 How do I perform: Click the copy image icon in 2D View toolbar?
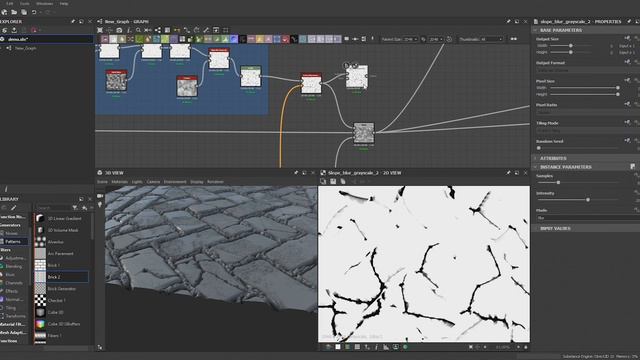(343, 182)
